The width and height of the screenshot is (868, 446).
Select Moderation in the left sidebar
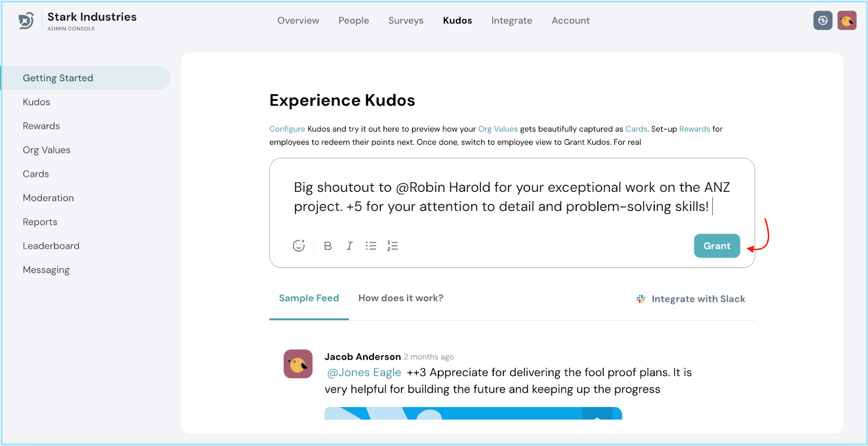[x=48, y=198]
